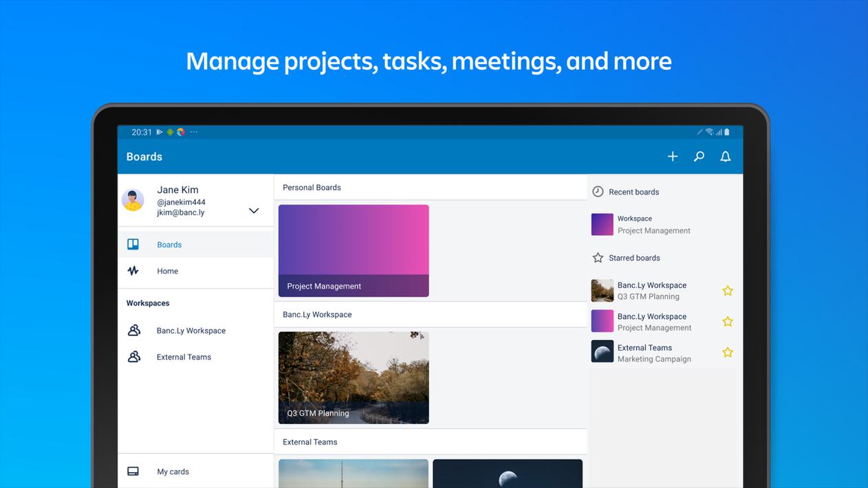Click the starred Q3 GTM Planning thumbnail
868x488 pixels.
tap(603, 291)
